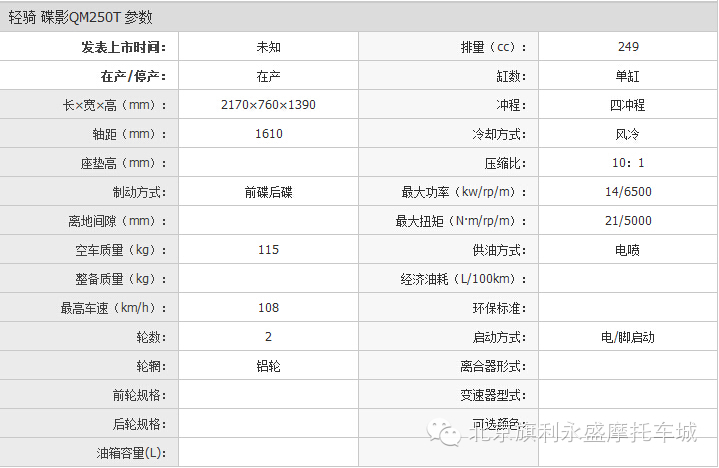Click the 电喷 fuel supply value
Viewport: 719px width, 468px height.
coord(628,250)
